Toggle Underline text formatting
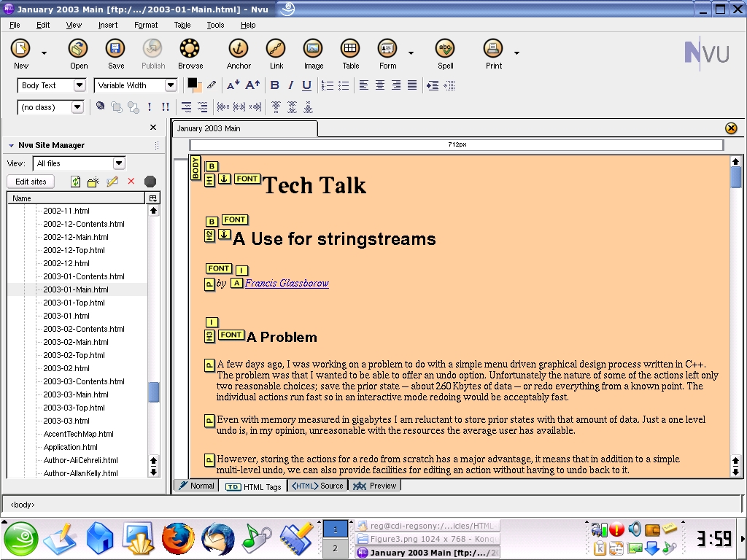 pyautogui.click(x=306, y=85)
